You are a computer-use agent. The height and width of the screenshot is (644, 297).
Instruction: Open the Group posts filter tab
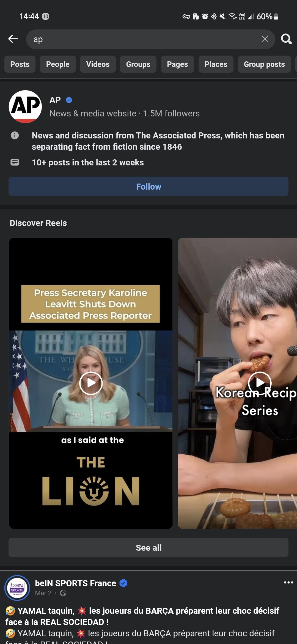tap(264, 64)
